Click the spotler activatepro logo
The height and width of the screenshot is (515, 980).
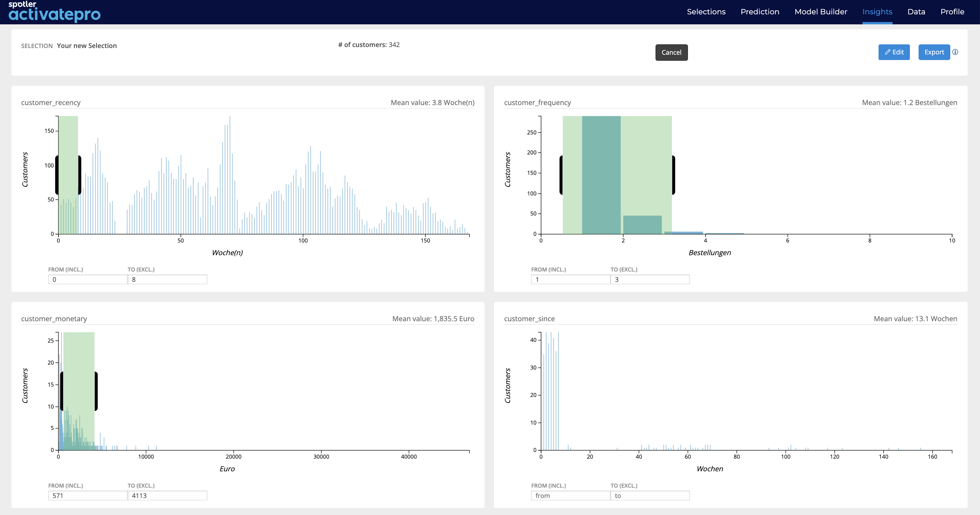pos(54,11)
